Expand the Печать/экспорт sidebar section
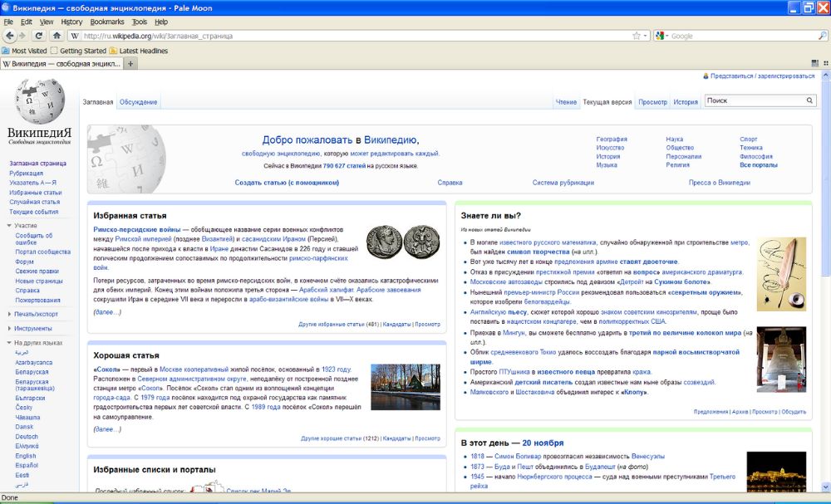The image size is (831, 504). 9,314
